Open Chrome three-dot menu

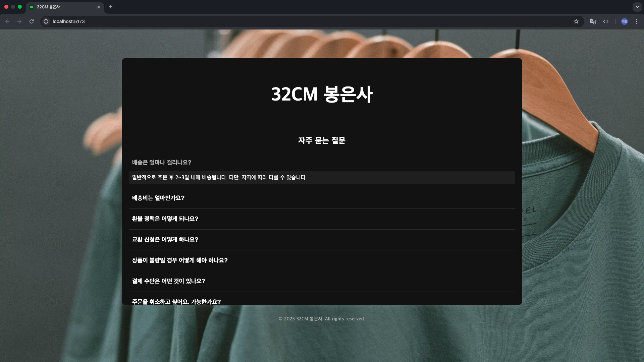pyautogui.click(x=637, y=21)
